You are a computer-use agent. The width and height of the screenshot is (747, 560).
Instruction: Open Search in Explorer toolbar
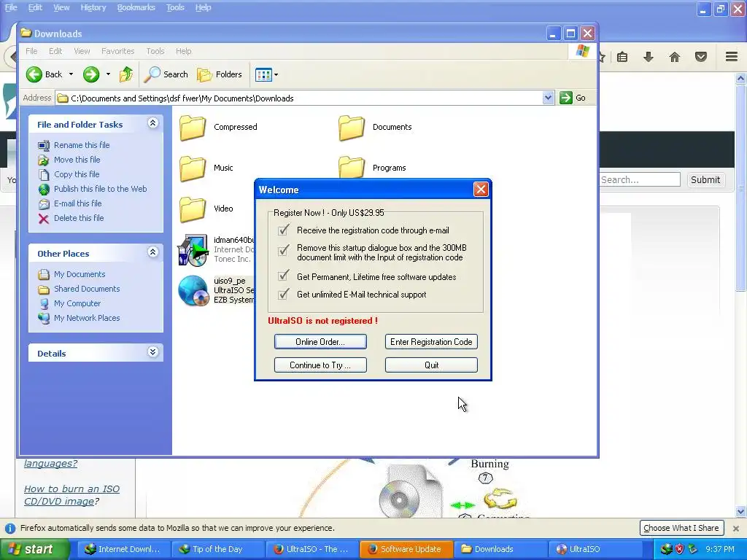166,74
